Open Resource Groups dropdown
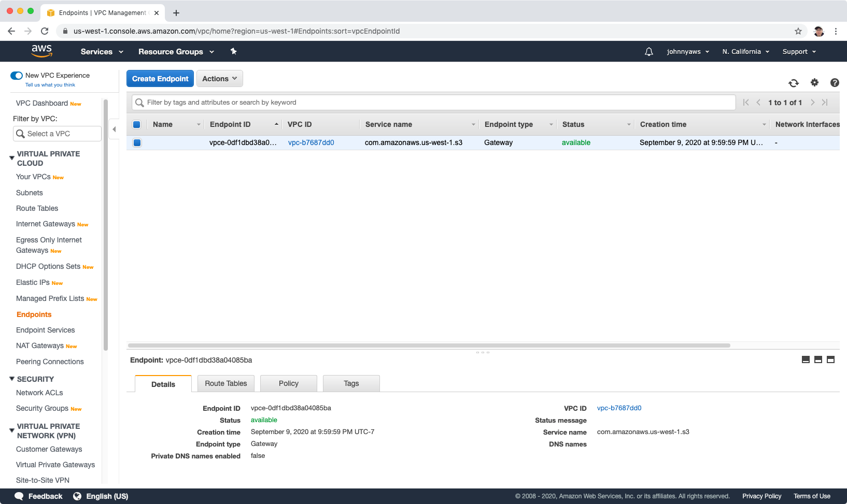The height and width of the screenshot is (504, 847). pyautogui.click(x=176, y=52)
